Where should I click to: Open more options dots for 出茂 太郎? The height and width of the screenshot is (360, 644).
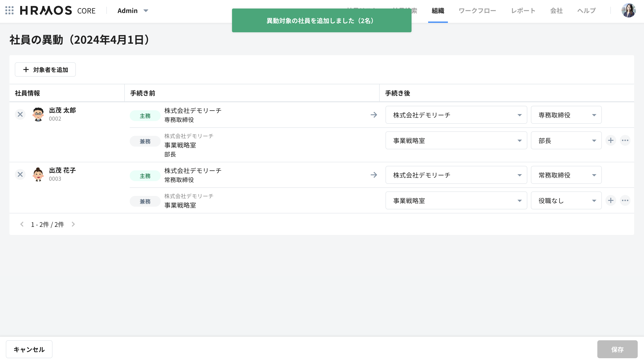(625, 140)
